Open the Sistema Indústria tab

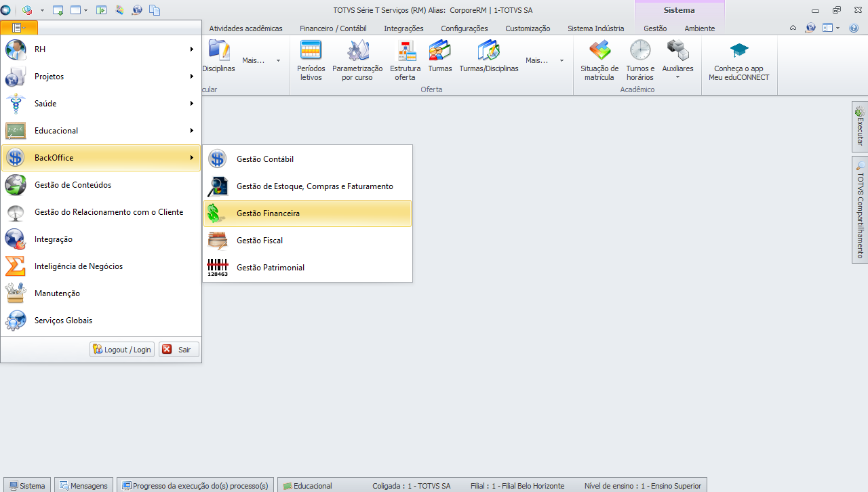point(596,28)
